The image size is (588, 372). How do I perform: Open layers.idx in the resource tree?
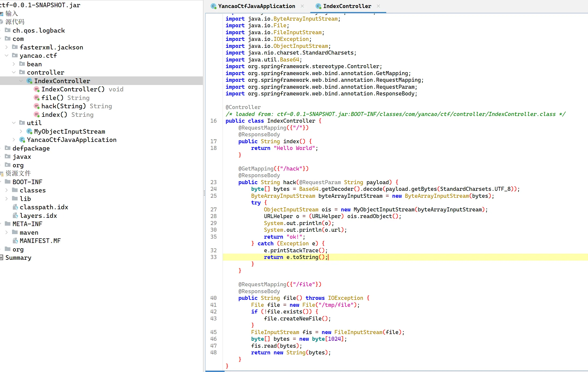point(38,216)
